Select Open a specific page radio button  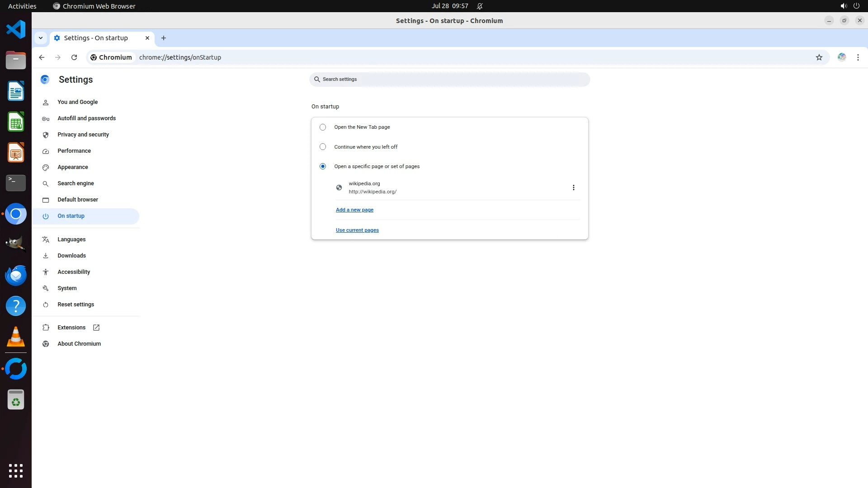coord(322,166)
